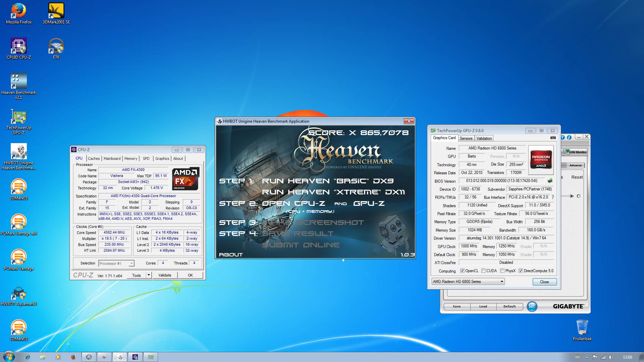Viewport: 644px width, 362px height.
Task: Open the Windows Start menu
Action: click(9, 357)
